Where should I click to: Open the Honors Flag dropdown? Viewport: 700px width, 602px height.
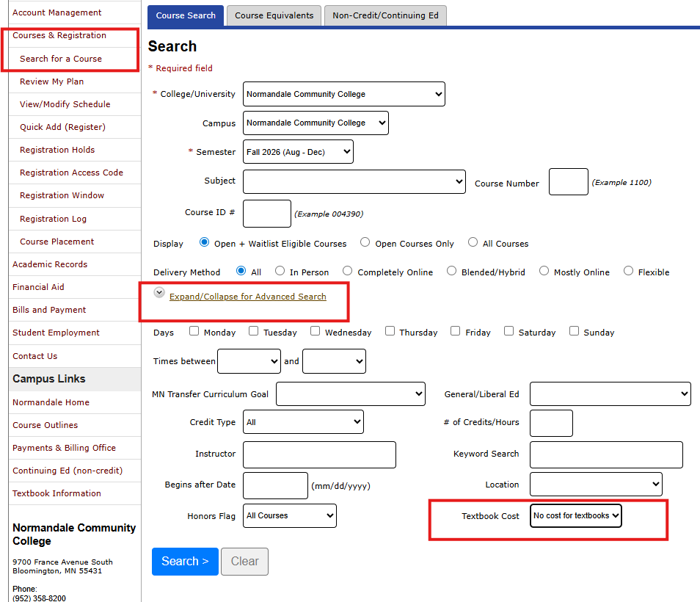[x=289, y=515]
